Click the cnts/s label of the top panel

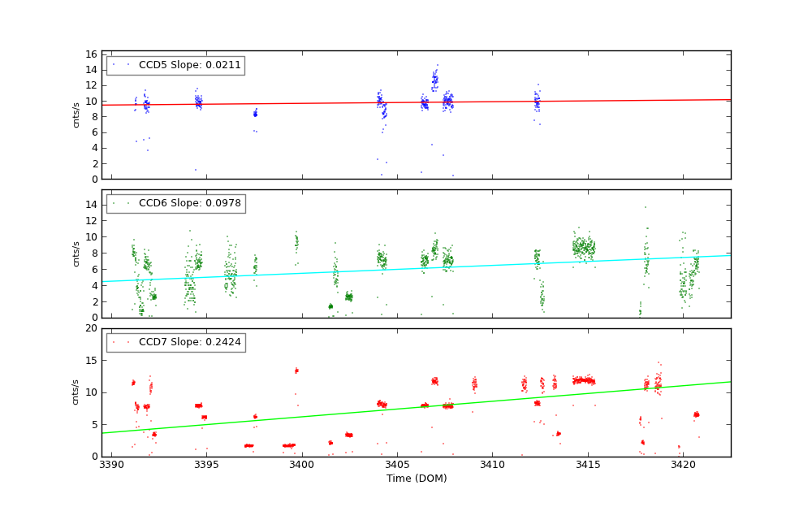pyautogui.click(x=76, y=115)
